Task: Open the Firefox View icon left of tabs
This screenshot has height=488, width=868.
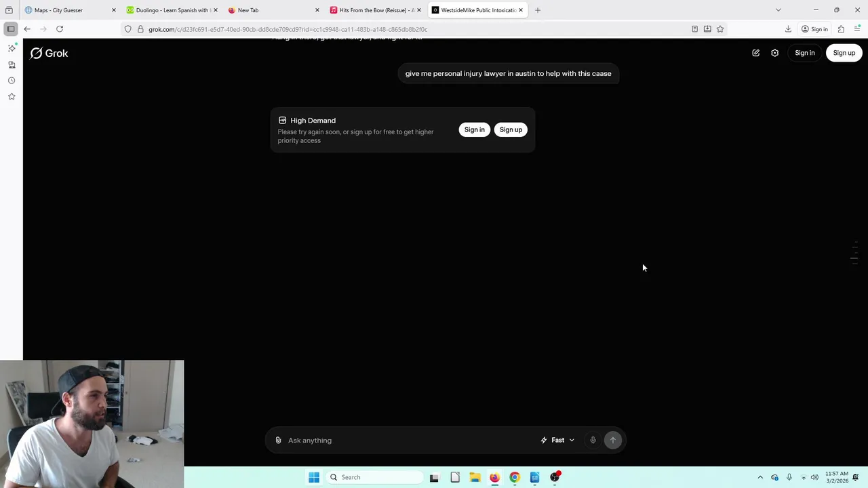Action: (x=9, y=10)
